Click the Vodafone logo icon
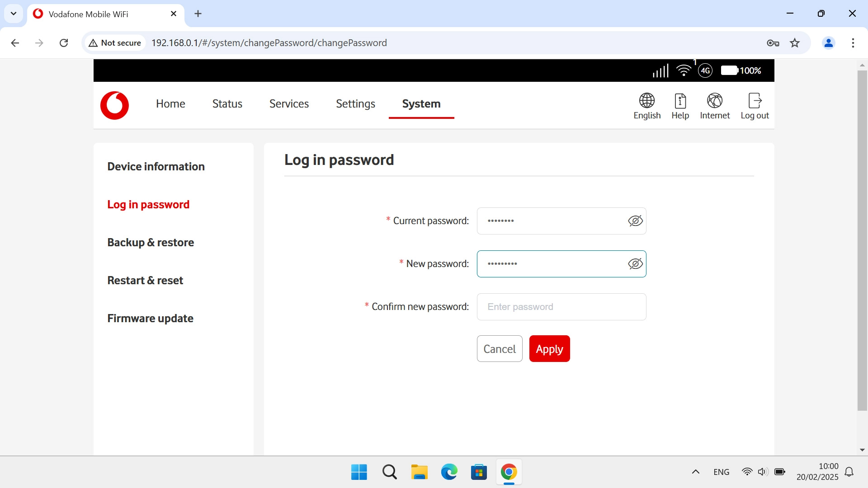 coord(114,105)
